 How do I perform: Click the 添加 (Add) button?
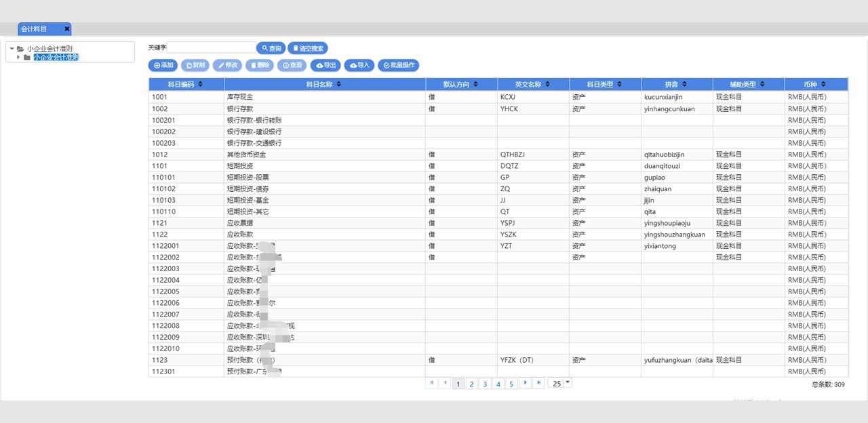163,65
